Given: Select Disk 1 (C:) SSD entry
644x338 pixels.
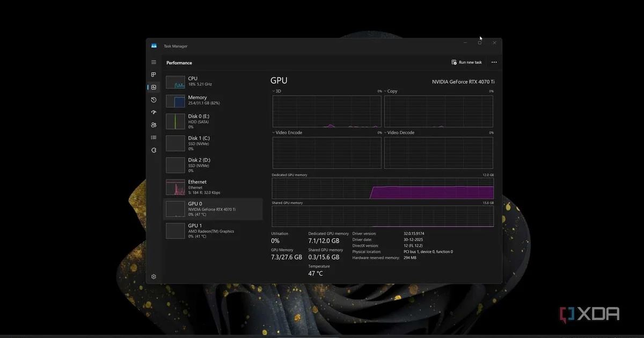Looking at the screenshot, I should (x=213, y=143).
